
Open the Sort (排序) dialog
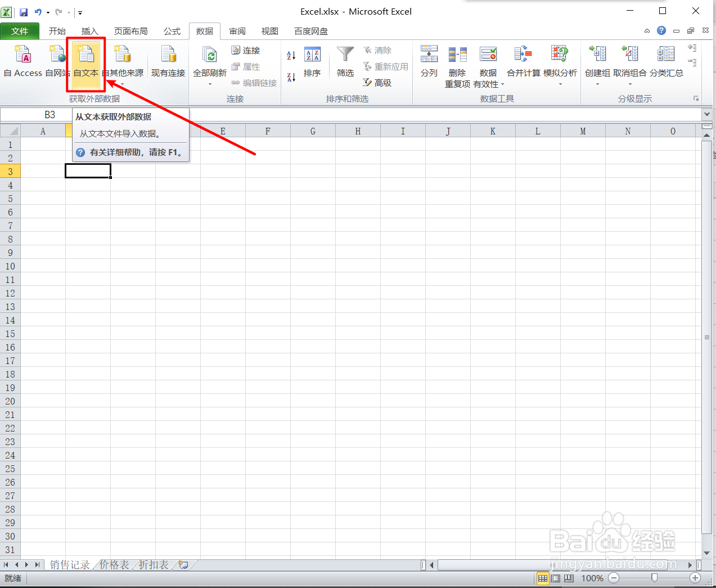coord(312,62)
